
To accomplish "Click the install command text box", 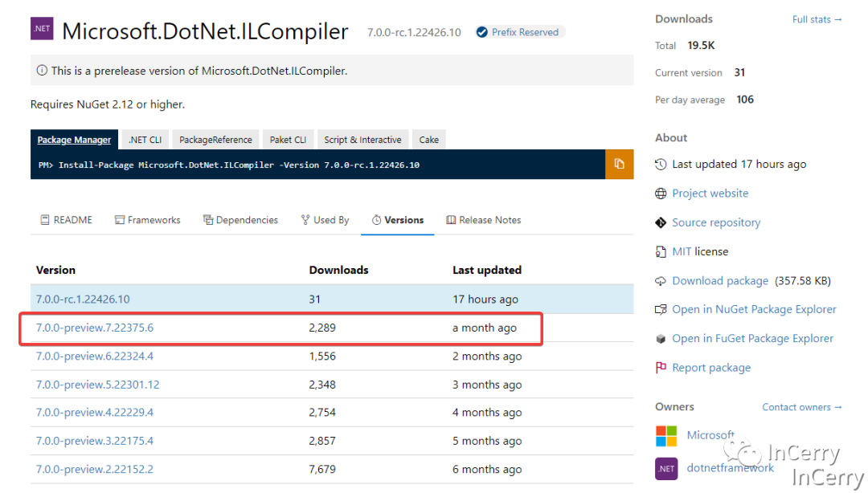I will pyautogui.click(x=317, y=165).
